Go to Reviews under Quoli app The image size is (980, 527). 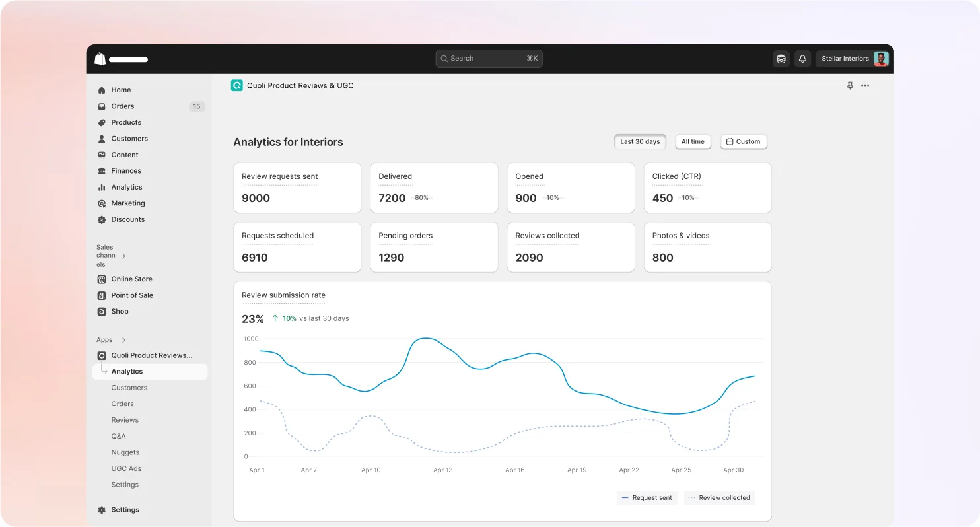tap(125, 420)
